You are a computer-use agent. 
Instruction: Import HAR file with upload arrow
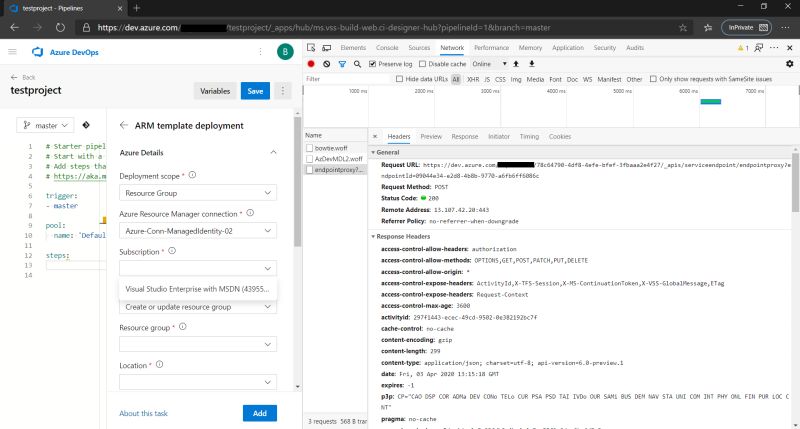click(516, 64)
